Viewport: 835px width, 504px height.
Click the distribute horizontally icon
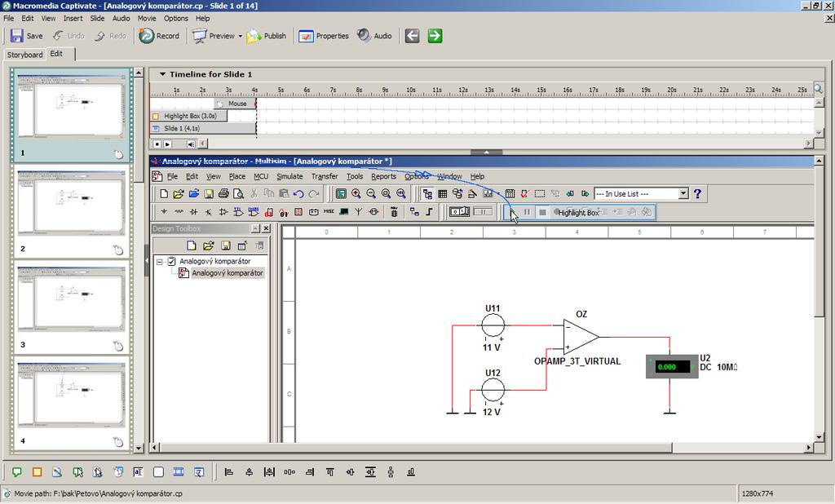point(289,472)
